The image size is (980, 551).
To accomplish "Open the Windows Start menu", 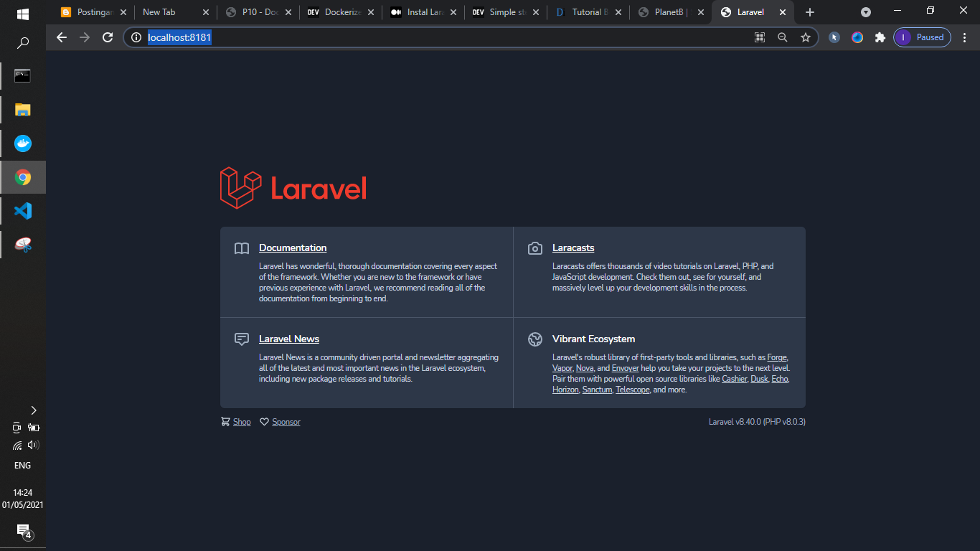I will point(23,14).
